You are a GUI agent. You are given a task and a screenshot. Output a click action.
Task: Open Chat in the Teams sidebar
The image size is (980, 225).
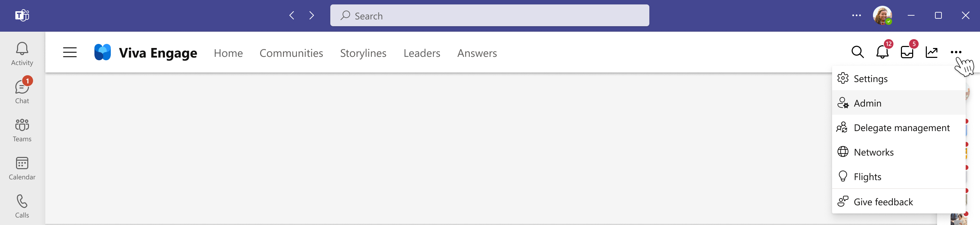click(x=22, y=92)
